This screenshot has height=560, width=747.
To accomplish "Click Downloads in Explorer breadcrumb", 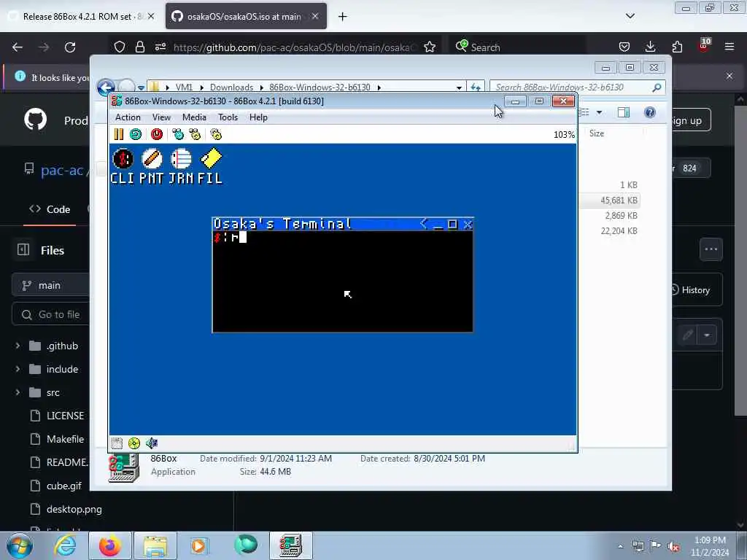I will pyautogui.click(x=231, y=87).
